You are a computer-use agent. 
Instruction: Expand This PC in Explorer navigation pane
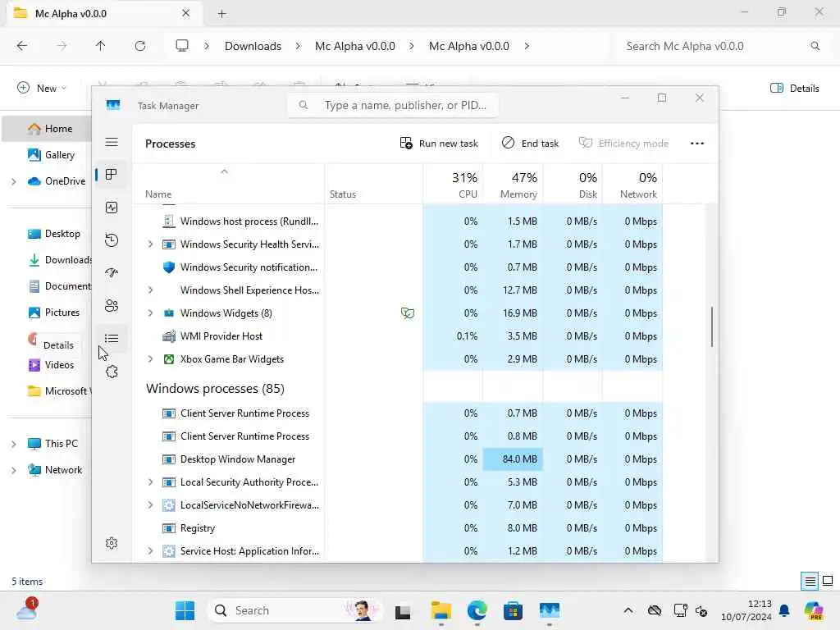tap(13, 444)
